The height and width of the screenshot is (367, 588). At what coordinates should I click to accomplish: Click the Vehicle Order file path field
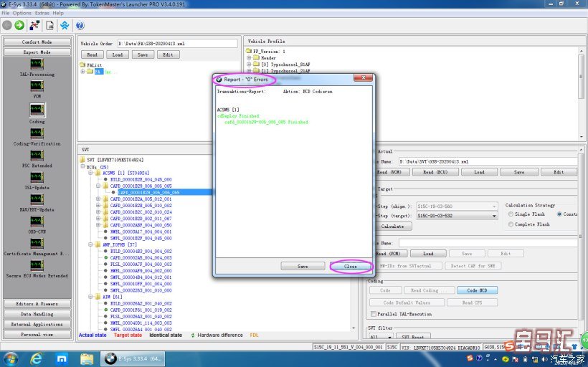(177, 44)
